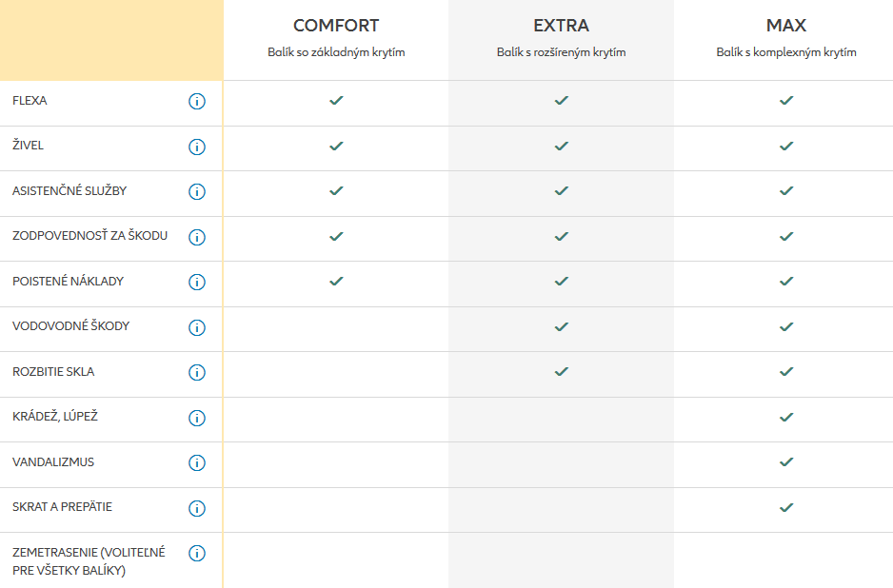
Task: Open info icon for KRÁDEŽ, LÚPEŽ
Action: pos(197,418)
